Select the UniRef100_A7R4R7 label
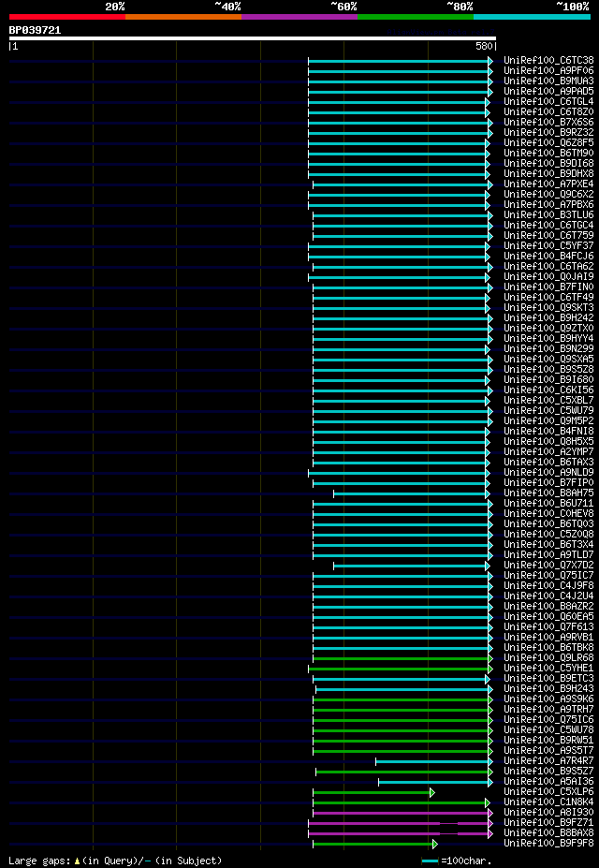This screenshot has height=868, width=599. tap(548, 761)
